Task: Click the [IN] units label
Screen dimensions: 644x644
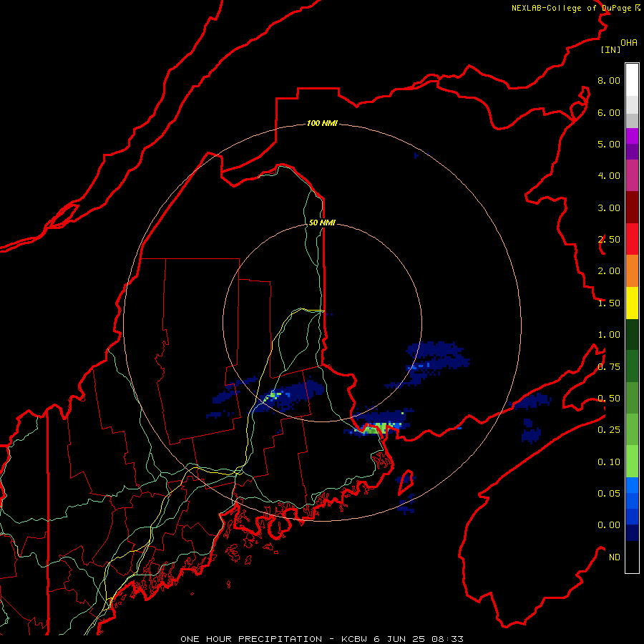Action: 610,49
